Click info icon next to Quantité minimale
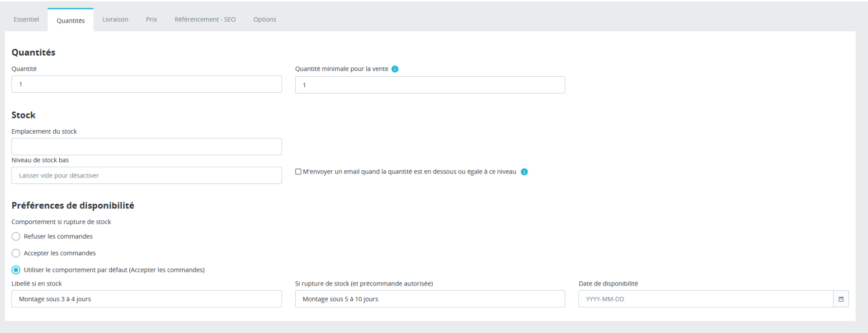The width and height of the screenshot is (868, 333). (x=395, y=69)
